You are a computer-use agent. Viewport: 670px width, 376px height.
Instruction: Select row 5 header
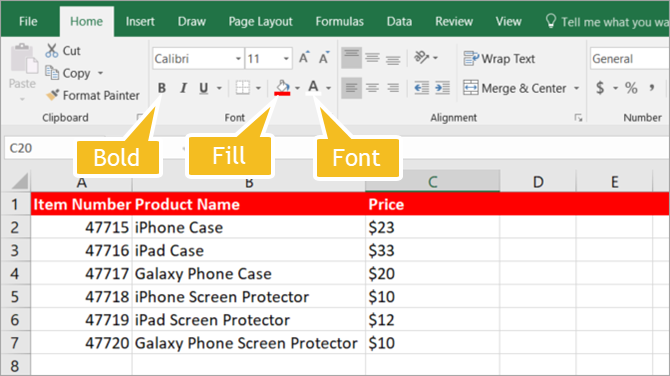pyautogui.click(x=15, y=297)
